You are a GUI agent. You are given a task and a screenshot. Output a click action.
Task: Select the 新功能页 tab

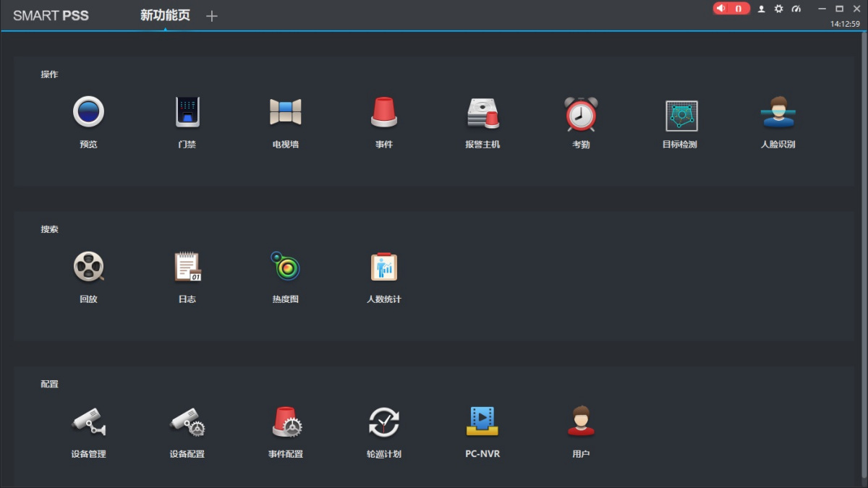(165, 16)
